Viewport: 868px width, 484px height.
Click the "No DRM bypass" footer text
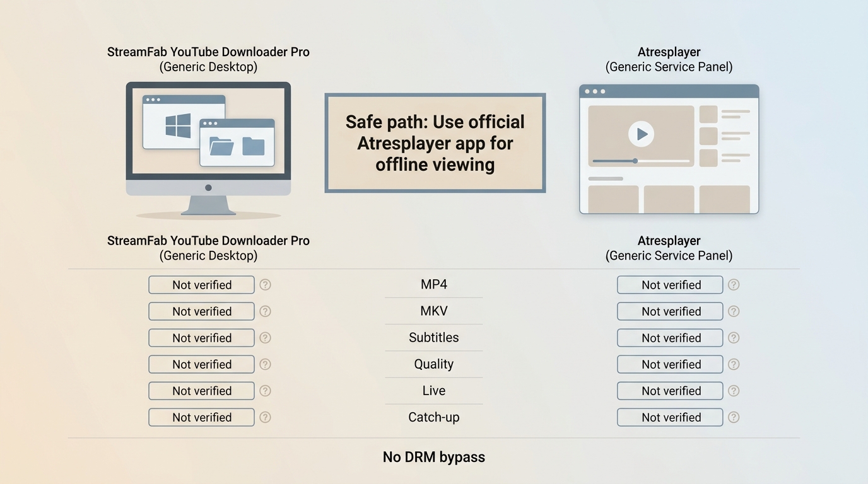(434, 458)
